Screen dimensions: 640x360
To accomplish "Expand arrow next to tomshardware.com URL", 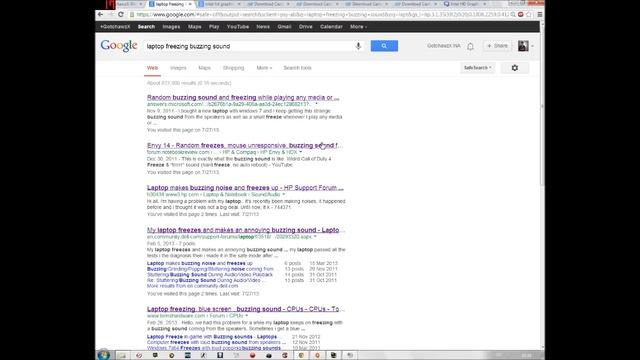I will coord(247,316).
